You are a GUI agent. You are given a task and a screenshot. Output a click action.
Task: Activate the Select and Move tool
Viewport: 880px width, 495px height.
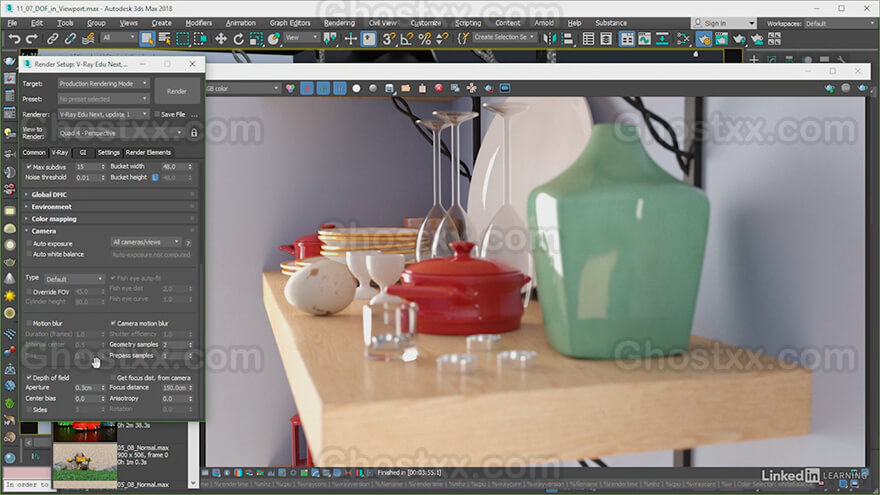coord(221,39)
